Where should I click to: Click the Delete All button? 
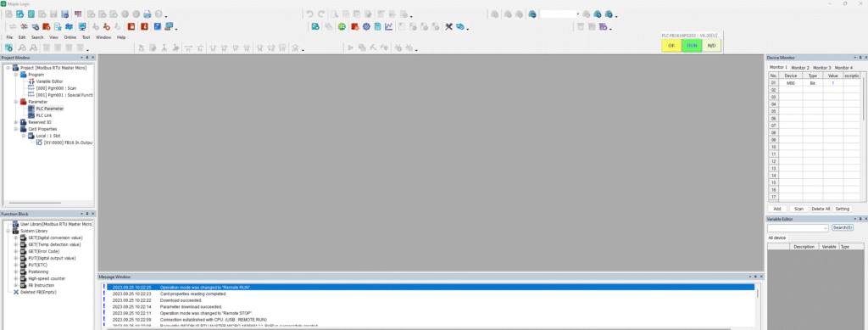coord(821,209)
